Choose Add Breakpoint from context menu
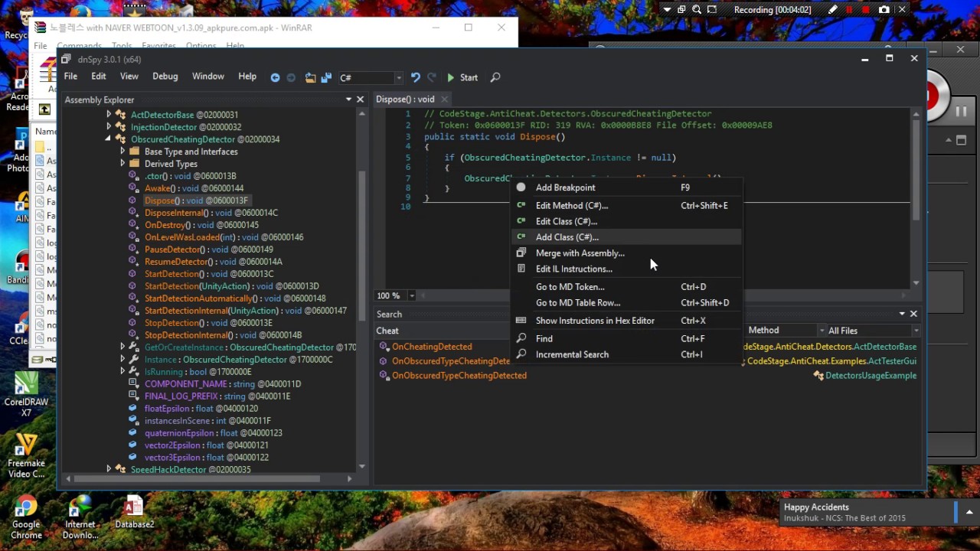Image resolution: width=980 pixels, height=551 pixels. point(626,187)
